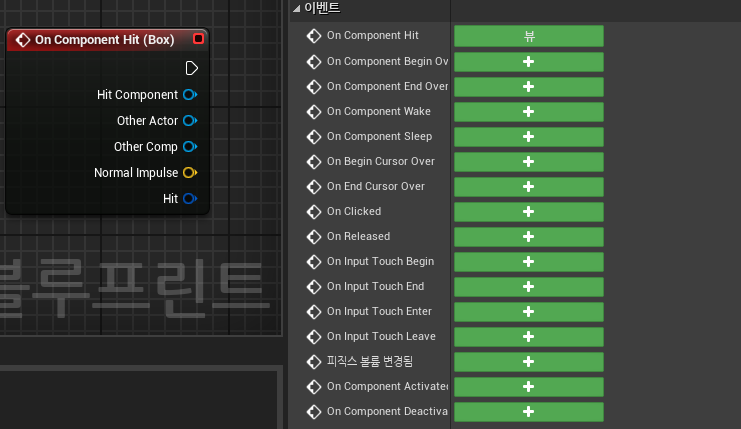Screen dimensions: 741x429
Task: Add On Component Deactivated event
Action: pos(529,412)
